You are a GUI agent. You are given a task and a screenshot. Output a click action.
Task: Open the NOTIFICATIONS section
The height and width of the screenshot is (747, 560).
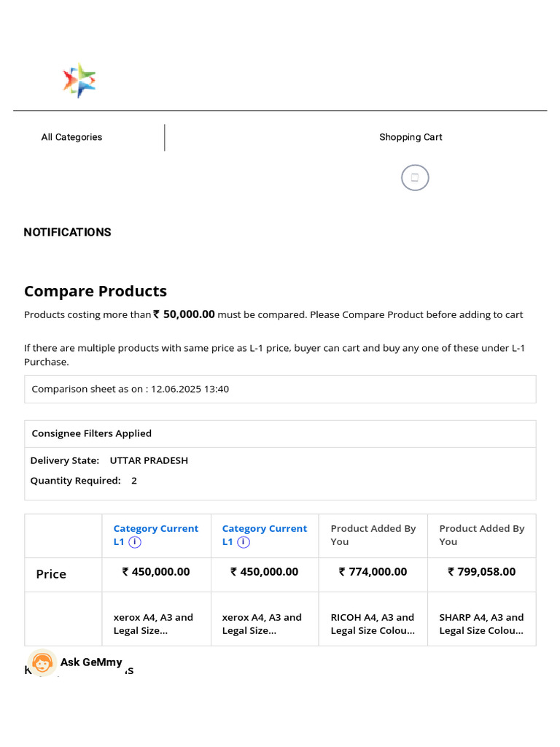[x=67, y=232]
